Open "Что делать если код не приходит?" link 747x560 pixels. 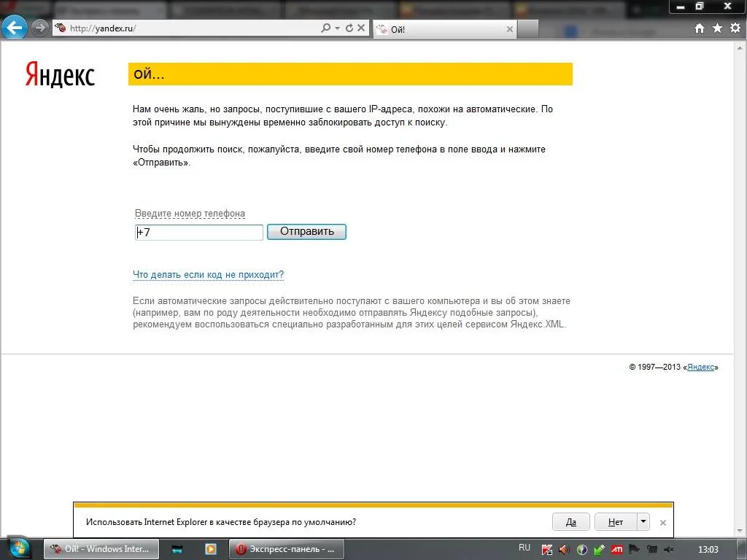208,275
